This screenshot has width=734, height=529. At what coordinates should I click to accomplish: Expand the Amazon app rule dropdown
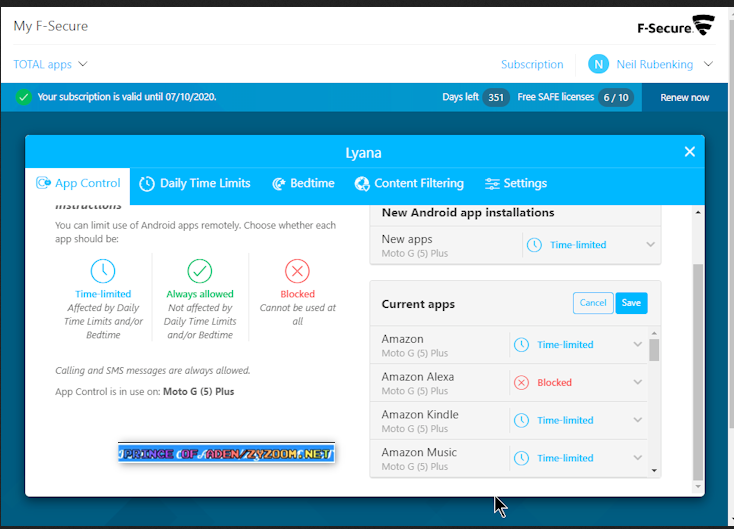coord(638,345)
